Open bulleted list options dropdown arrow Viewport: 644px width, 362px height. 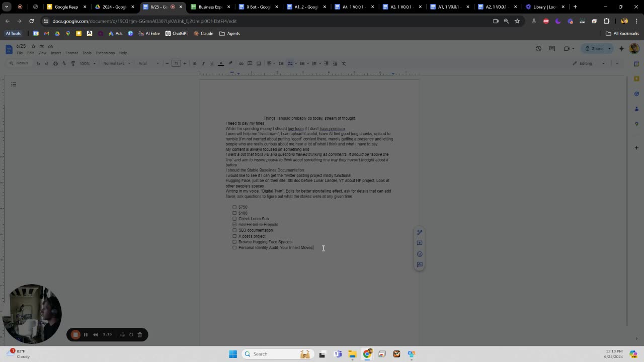(x=307, y=63)
